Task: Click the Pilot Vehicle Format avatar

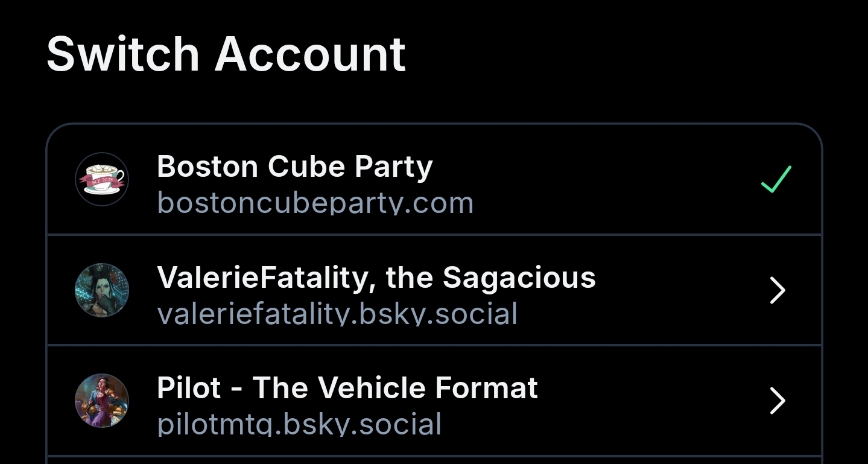Action: (x=102, y=401)
